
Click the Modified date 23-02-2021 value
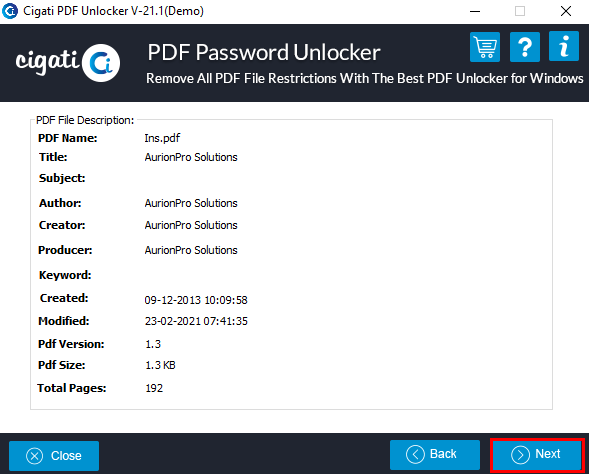click(x=196, y=321)
